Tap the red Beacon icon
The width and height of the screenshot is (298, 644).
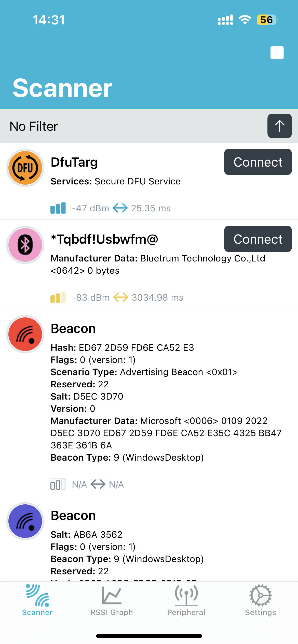pyautogui.click(x=25, y=334)
